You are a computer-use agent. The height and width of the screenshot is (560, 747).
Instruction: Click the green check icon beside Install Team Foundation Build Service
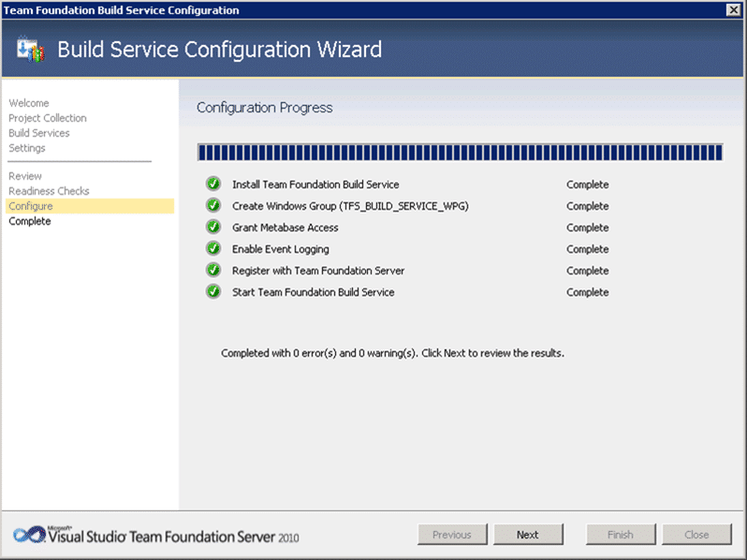[213, 184]
